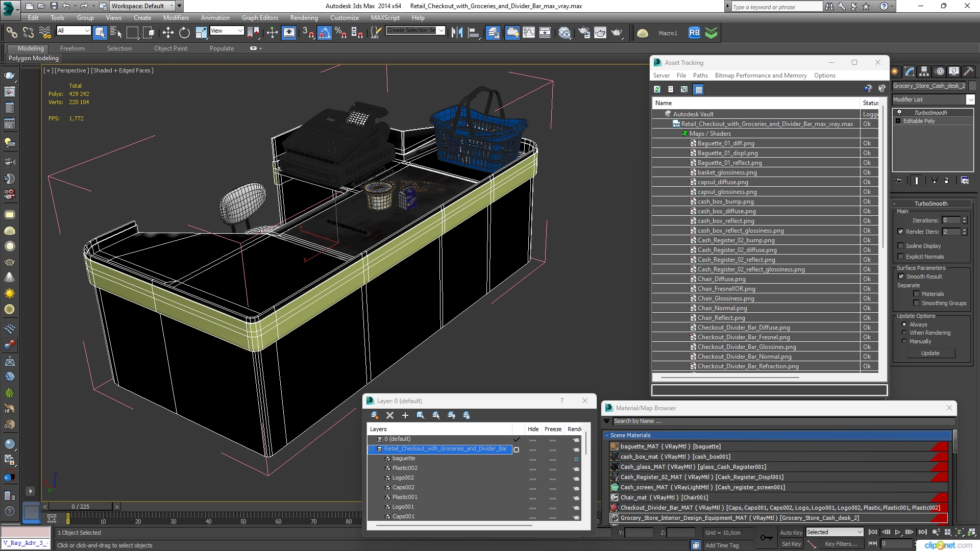Image resolution: width=980 pixels, height=551 pixels.
Task: Enable Isoline Display in TurboSmooth panel
Action: click(x=901, y=245)
